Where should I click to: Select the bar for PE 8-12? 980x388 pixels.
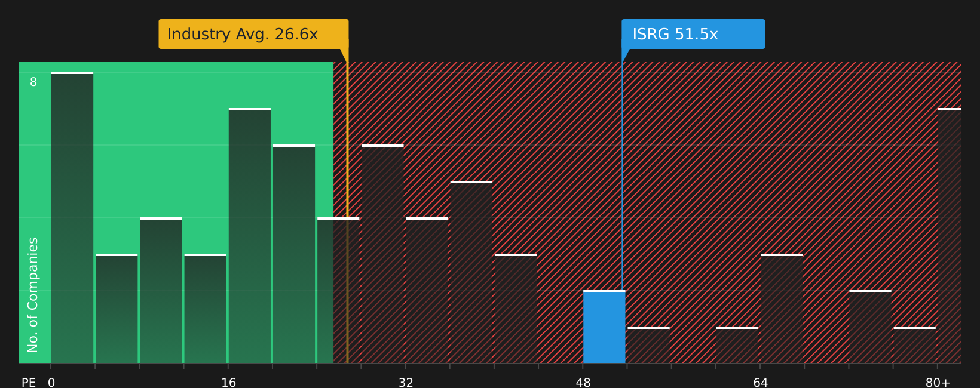click(x=161, y=291)
